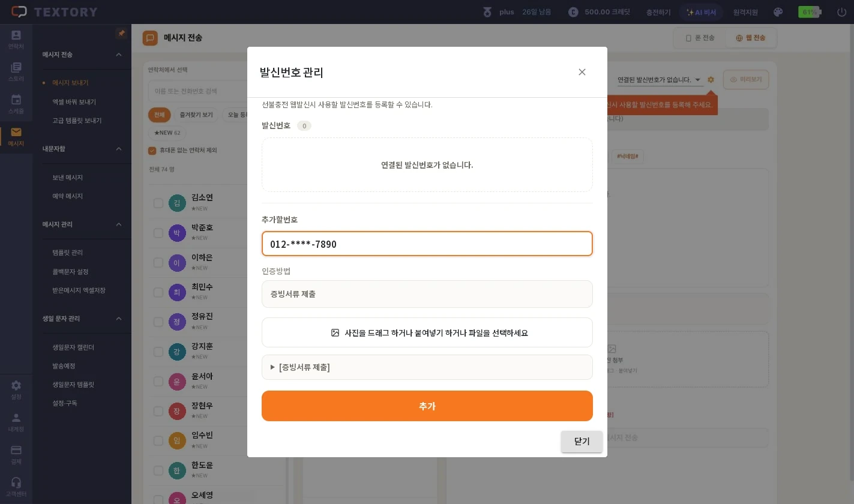The height and width of the screenshot is (504, 854).
Task: Open the theme palette icon in the header
Action: click(x=778, y=12)
